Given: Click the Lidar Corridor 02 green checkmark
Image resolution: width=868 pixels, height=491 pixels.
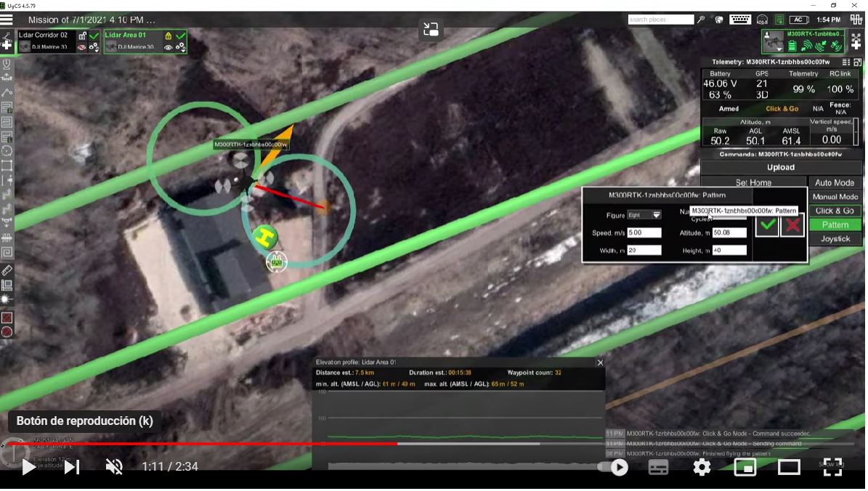Looking at the screenshot, I should coord(94,36).
